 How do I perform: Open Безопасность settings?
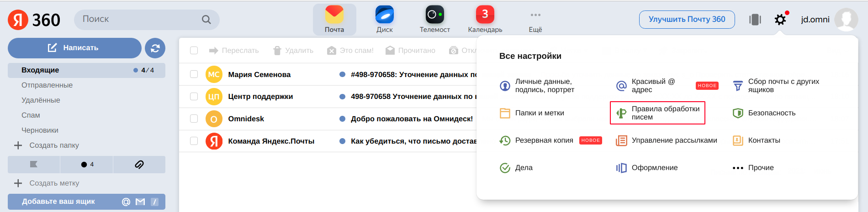[764, 113]
